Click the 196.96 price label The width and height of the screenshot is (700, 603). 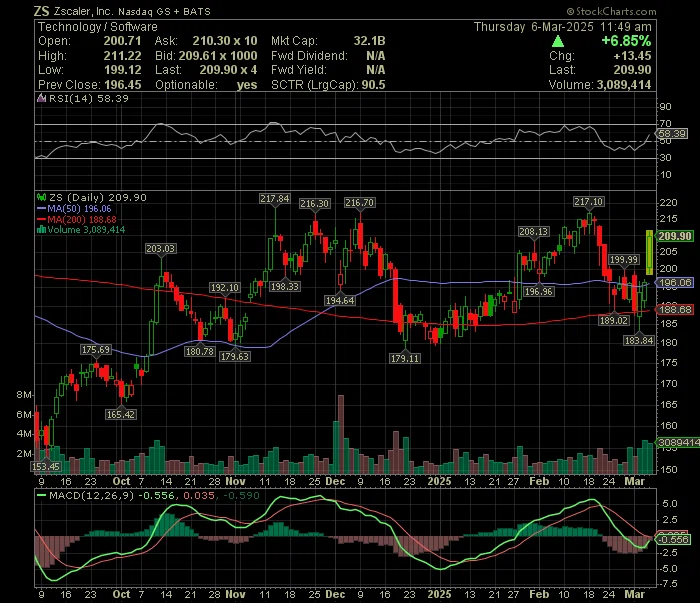pyautogui.click(x=539, y=292)
